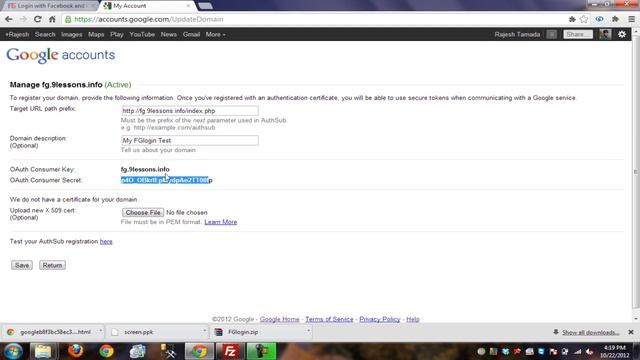
Task: Click the Choose File button
Action: click(143, 212)
